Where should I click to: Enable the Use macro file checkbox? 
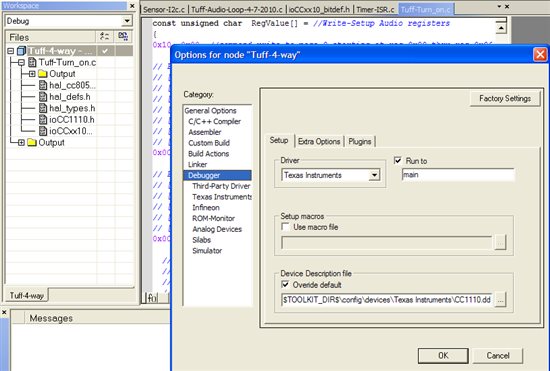click(285, 227)
